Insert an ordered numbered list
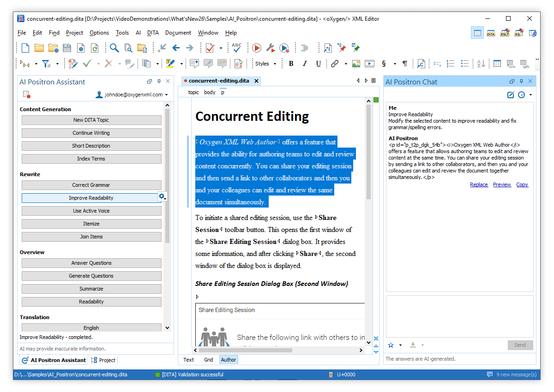Screen dimensions: 554x392 tap(451, 64)
